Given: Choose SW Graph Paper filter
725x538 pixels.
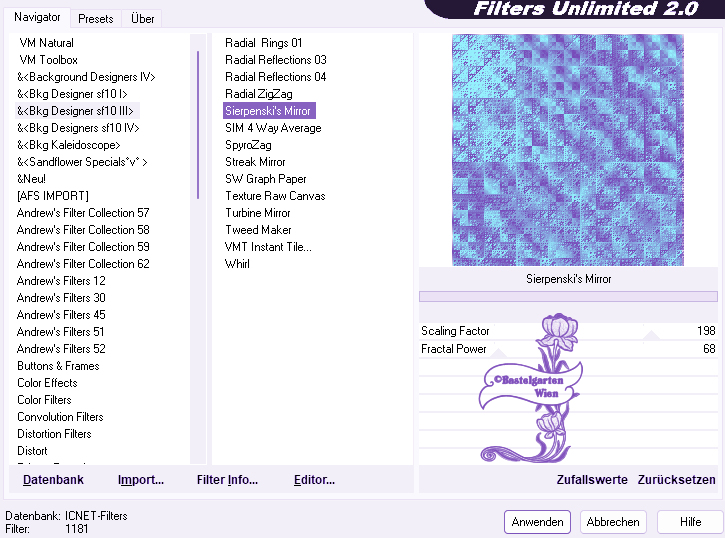Looking at the screenshot, I should pos(265,179).
